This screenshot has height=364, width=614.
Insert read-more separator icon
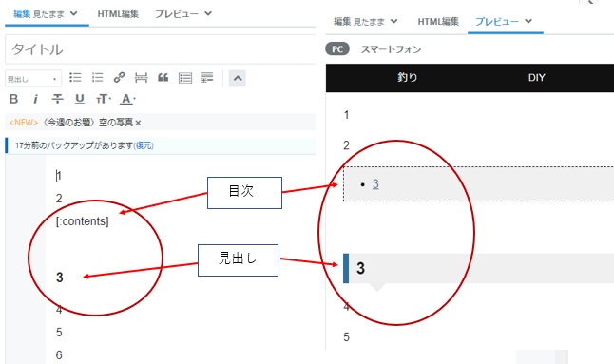141,78
